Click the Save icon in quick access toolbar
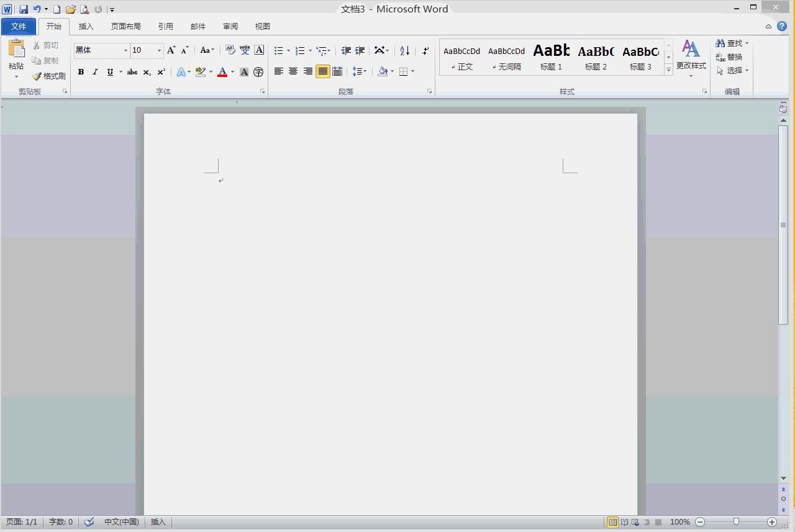Screen dimensions: 795x532 coord(24,9)
